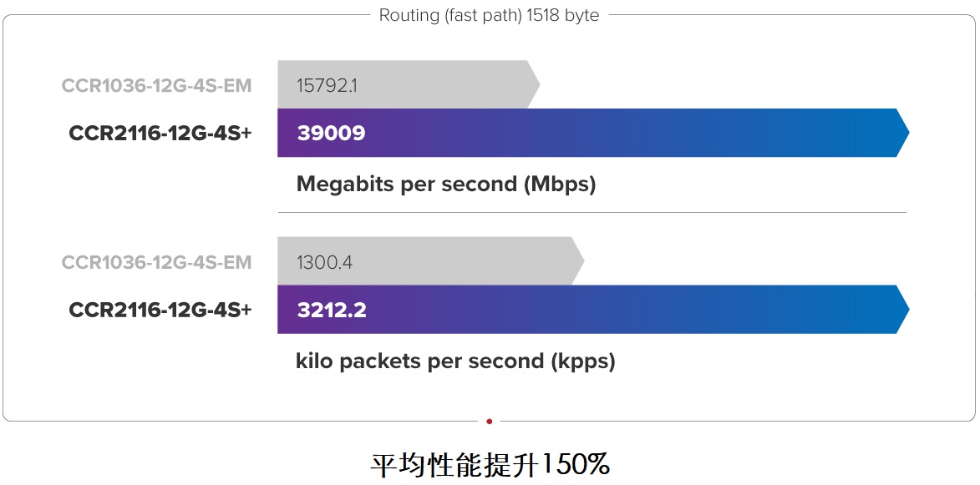Screen dimensions: 980x485
Task: Click the arrow tip of the 39009 bar
Action: coord(902,133)
